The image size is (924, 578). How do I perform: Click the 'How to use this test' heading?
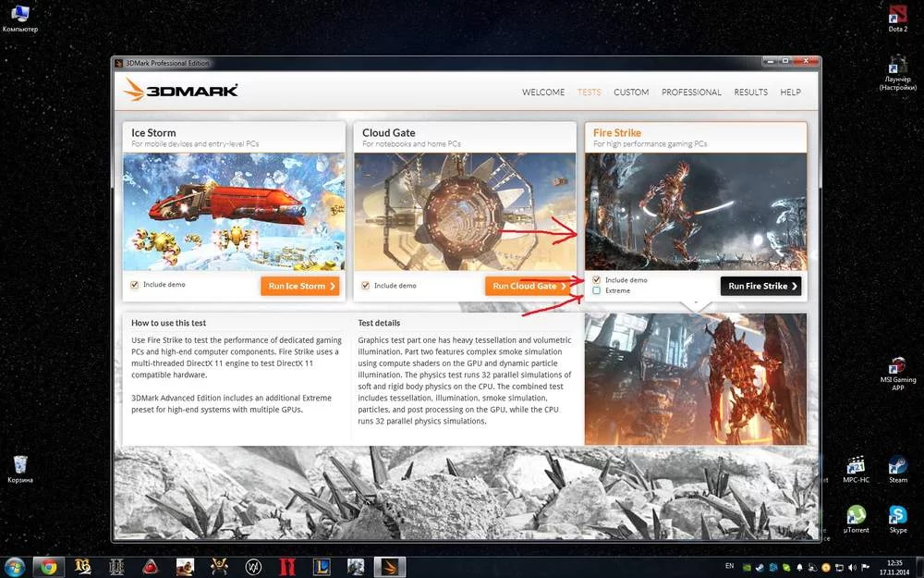point(168,323)
